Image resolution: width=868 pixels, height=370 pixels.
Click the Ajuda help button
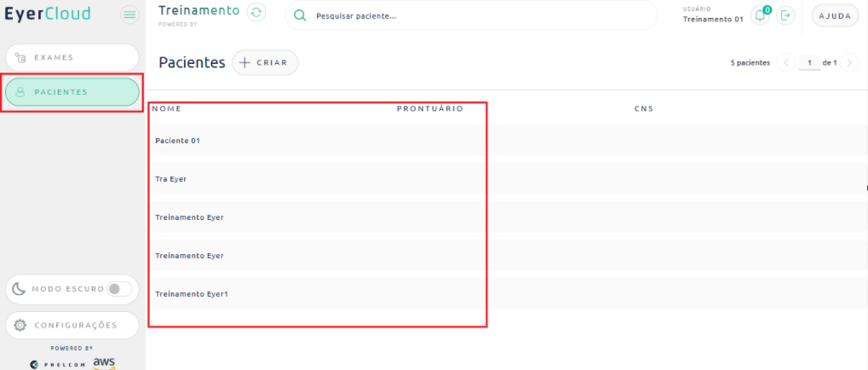[x=834, y=16]
